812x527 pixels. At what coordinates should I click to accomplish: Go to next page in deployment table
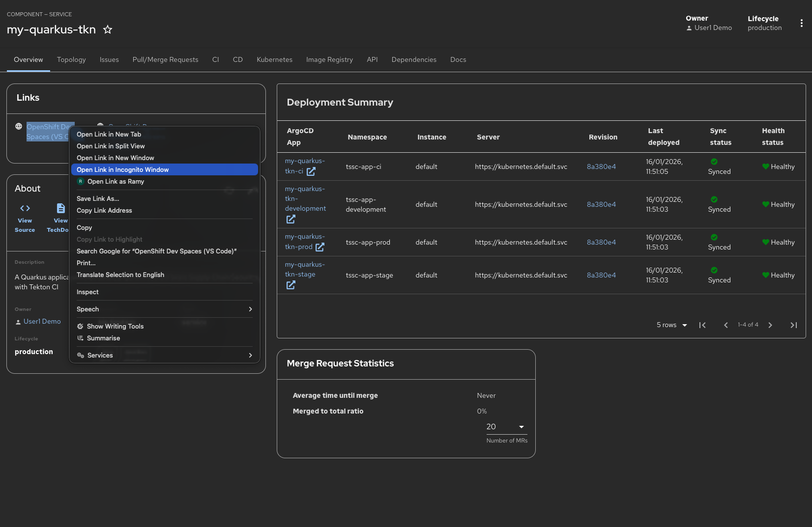[770, 325]
